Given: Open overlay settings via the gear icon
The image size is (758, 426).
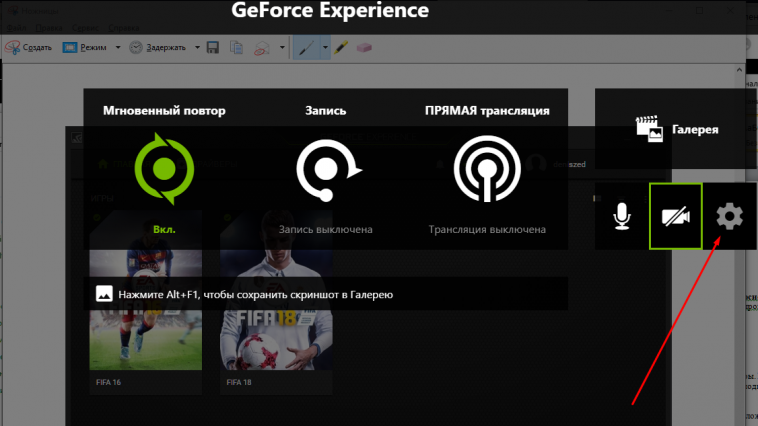Looking at the screenshot, I should [x=729, y=216].
